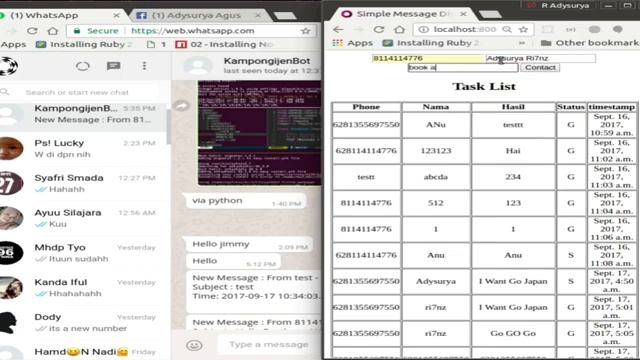The image size is (640, 360).
Task: Open Syafri Smada profile picture
Action: pyautogui.click(x=11, y=183)
